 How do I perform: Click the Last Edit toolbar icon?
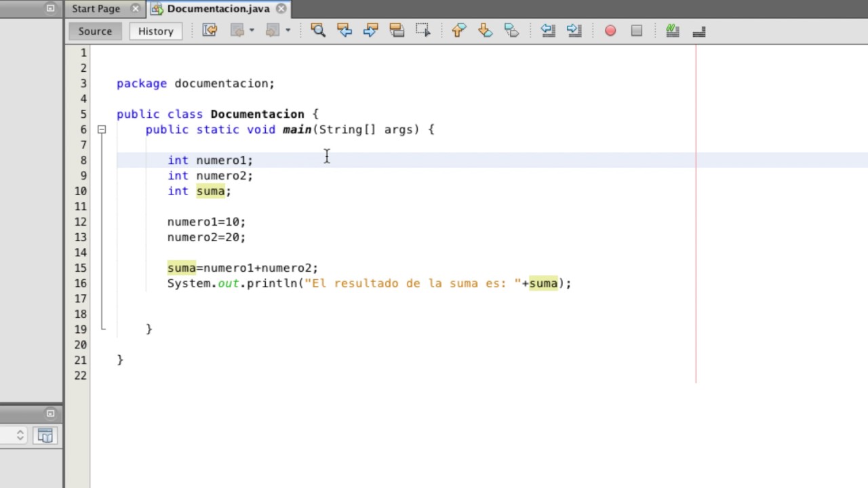click(x=210, y=30)
